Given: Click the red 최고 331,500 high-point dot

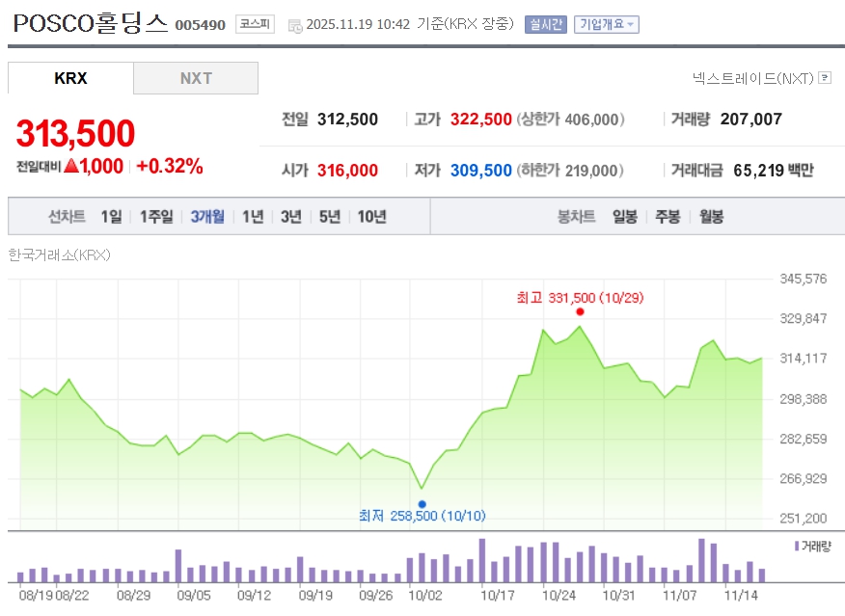Looking at the screenshot, I should [580, 311].
